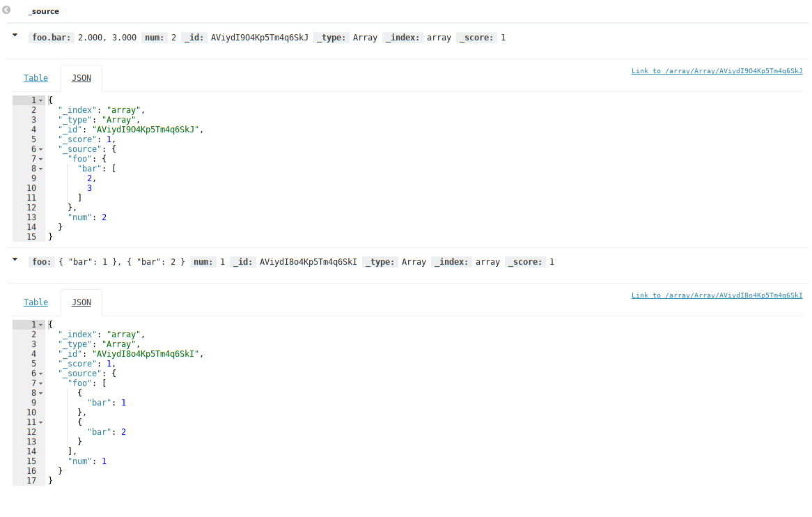This screenshot has width=812, height=517.
Task: Fold the _source block in second JSON viewer
Action: click(41, 373)
